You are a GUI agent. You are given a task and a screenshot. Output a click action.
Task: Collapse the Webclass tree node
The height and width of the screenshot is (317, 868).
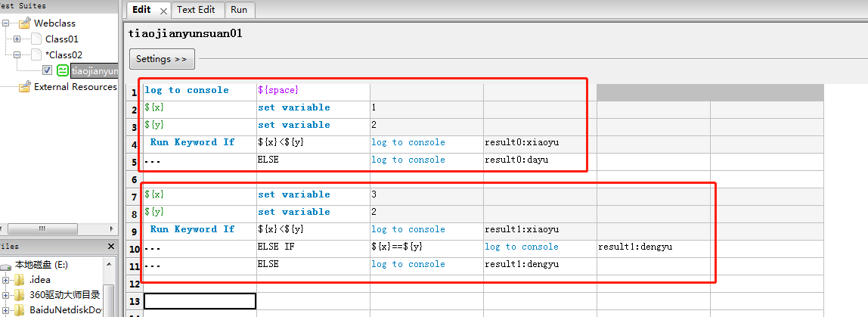tap(5, 23)
